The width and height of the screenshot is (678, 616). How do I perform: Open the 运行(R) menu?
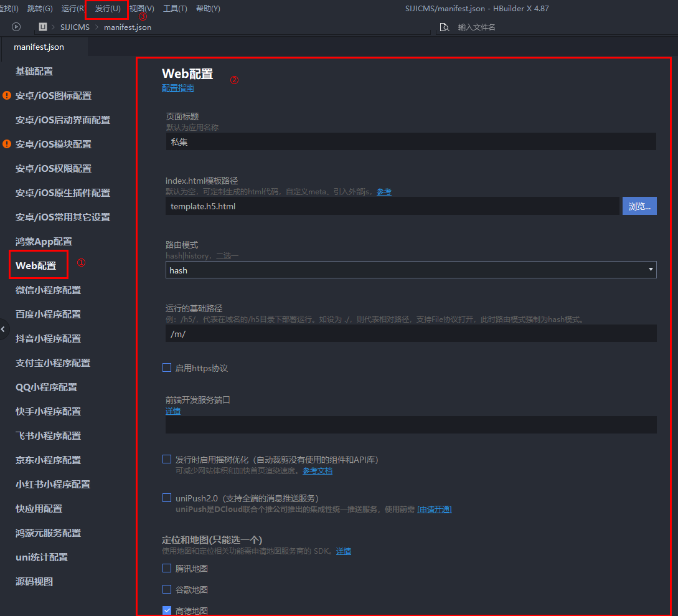[x=73, y=9]
